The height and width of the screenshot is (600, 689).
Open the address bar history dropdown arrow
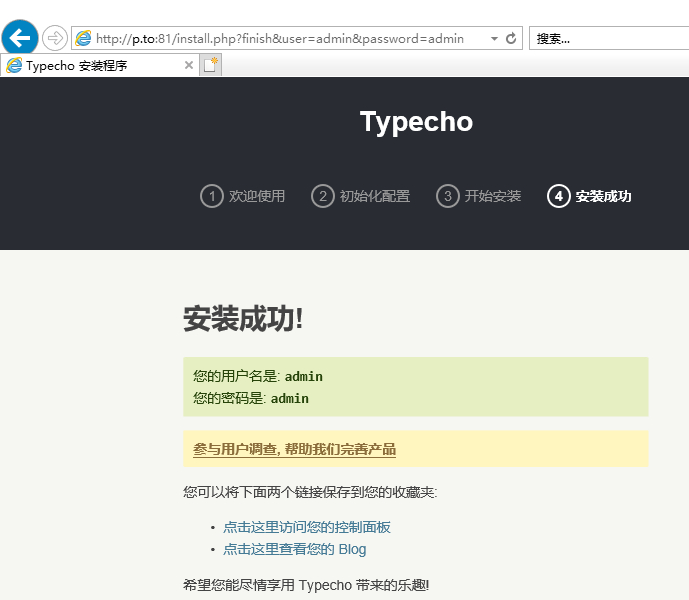494,39
